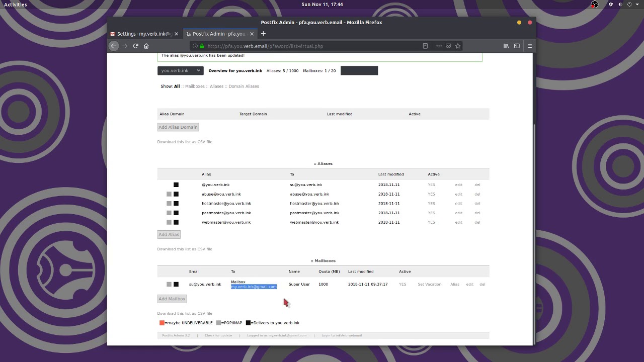Open a new browser tab
The image size is (644, 362).
(263, 34)
